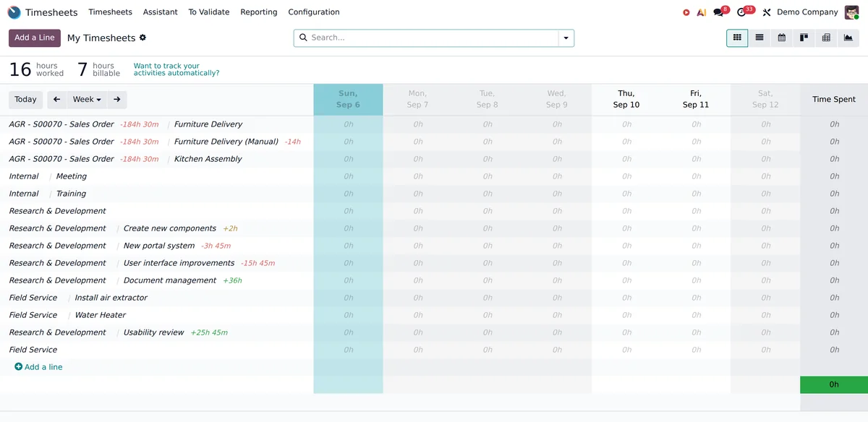The width and height of the screenshot is (868, 422).
Task: Open the Timesheets menu
Action: (x=110, y=12)
